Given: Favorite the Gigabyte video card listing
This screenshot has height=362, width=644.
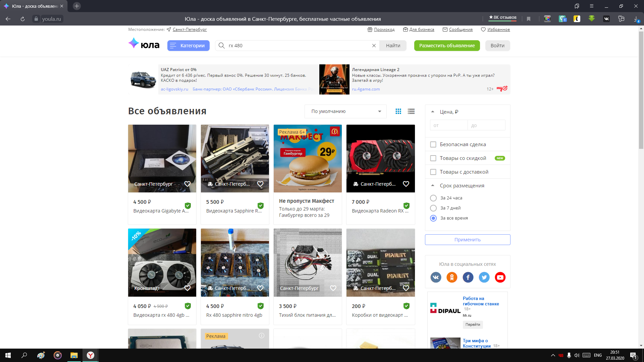Looking at the screenshot, I should [187, 184].
